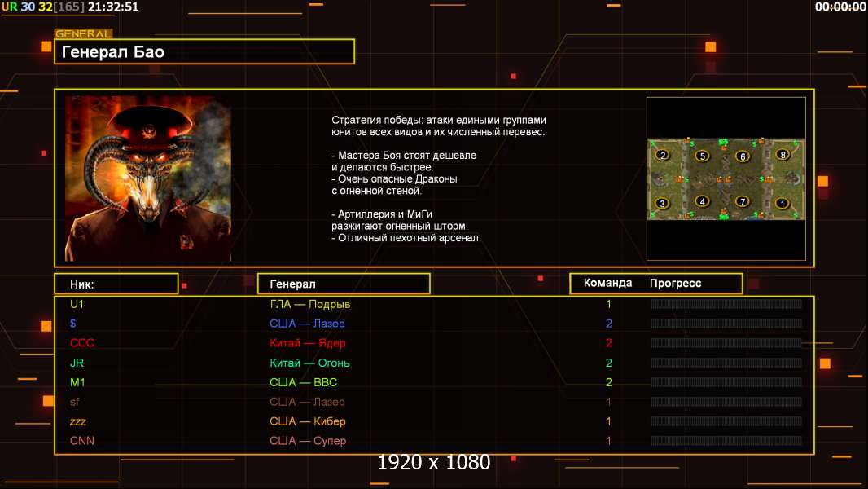Viewport: 868px width, 489px height.
Task: Click start position 4 marker on the map
Action: point(703,201)
